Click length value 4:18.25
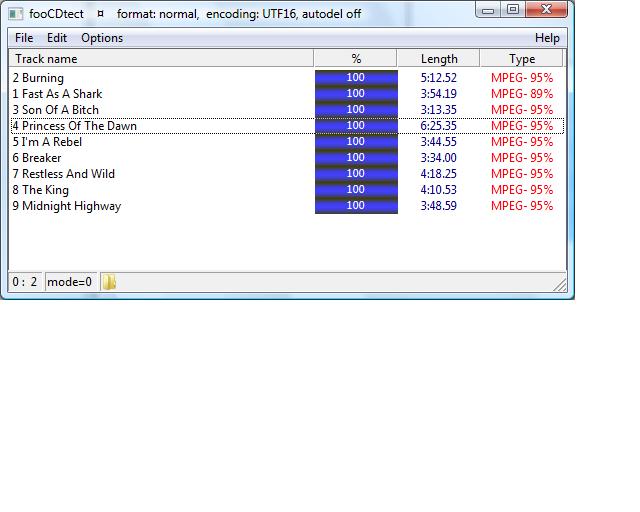 pyautogui.click(x=438, y=174)
